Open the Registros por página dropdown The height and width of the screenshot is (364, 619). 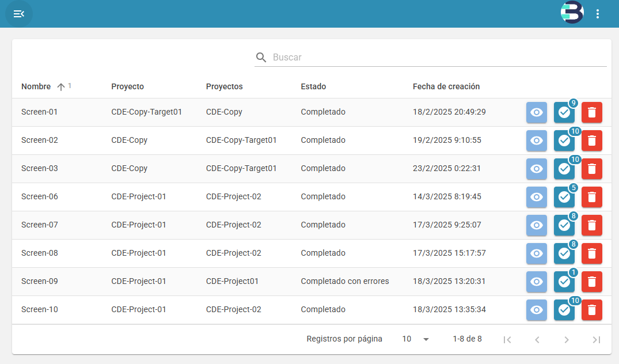(x=416, y=339)
